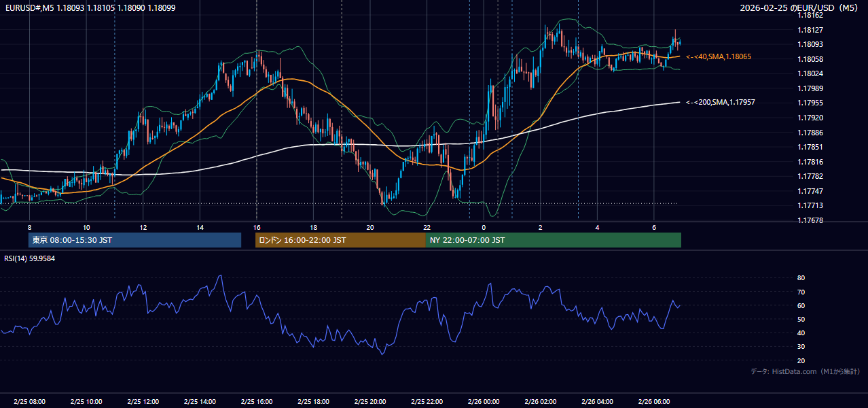The width and height of the screenshot is (868, 408).
Task: Click RSI axis level 20
Action: coord(801,360)
